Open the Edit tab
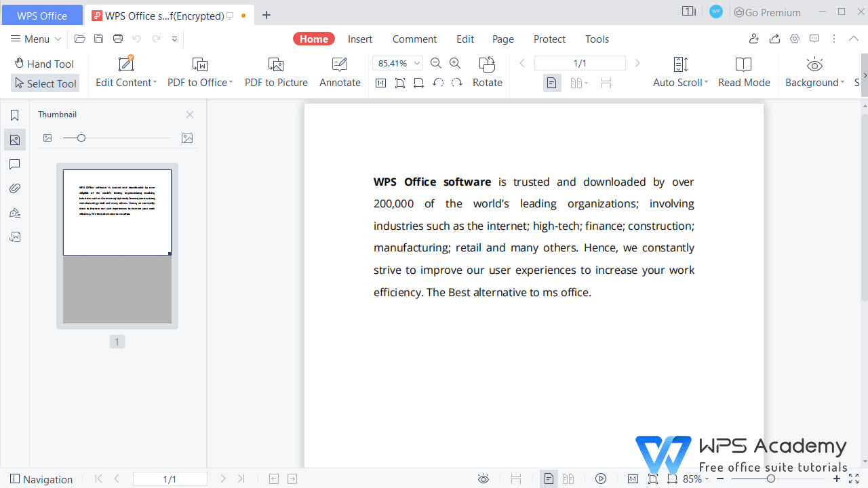This screenshot has width=868, height=488. [465, 39]
